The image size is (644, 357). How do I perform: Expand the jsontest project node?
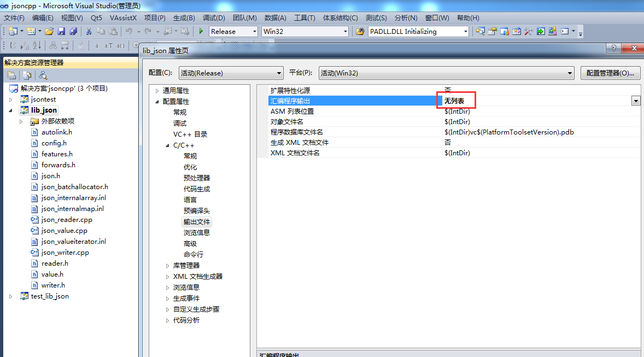(11, 100)
